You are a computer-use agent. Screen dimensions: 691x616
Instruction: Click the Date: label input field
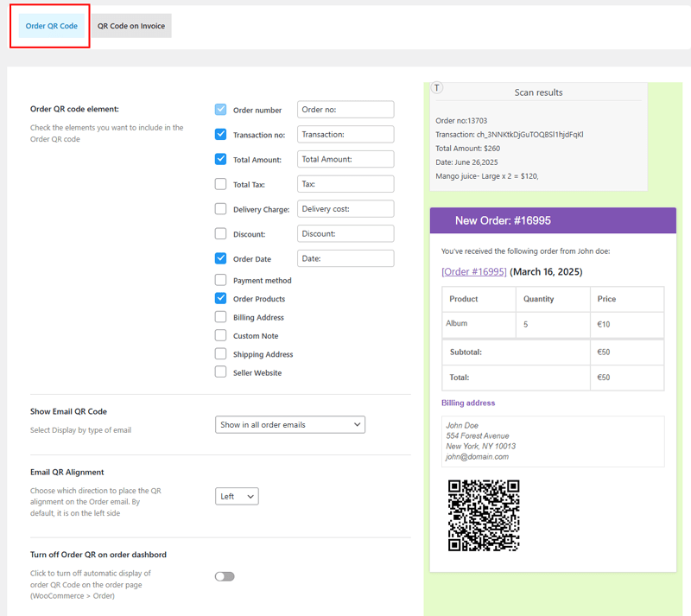click(x=345, y=258)
